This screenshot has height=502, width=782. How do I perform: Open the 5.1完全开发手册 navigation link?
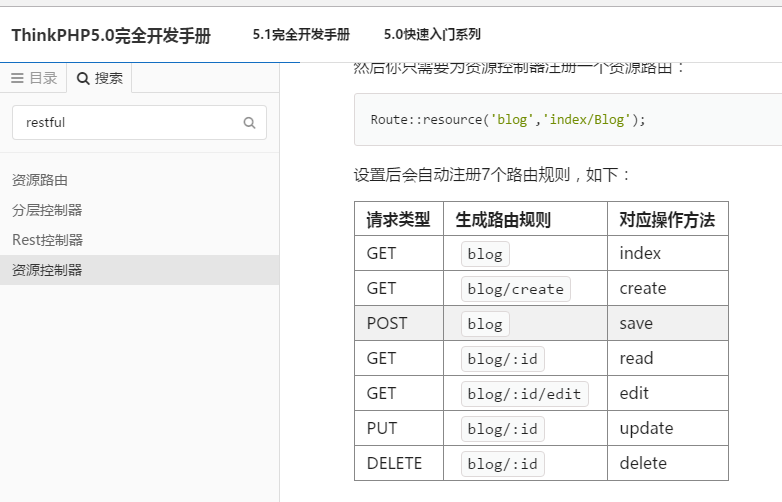coord(301,34)
